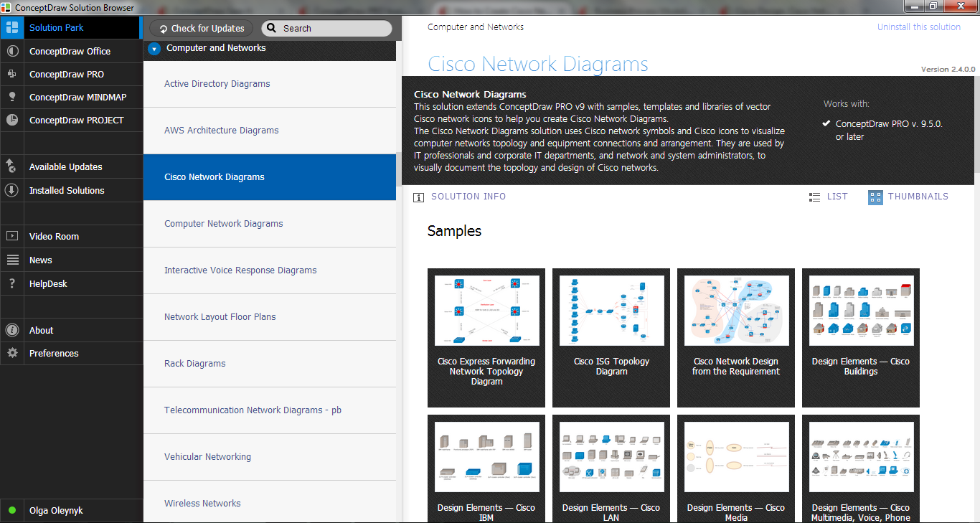This screenshot has width=980, height=523.
Task: Click Olga Oleynyk user status
Action: [x=56, y=511]
